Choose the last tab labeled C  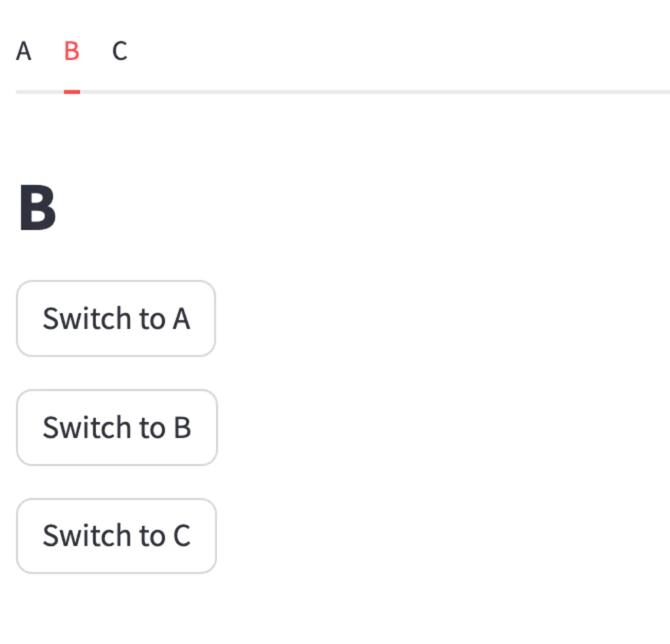(120, 51)
